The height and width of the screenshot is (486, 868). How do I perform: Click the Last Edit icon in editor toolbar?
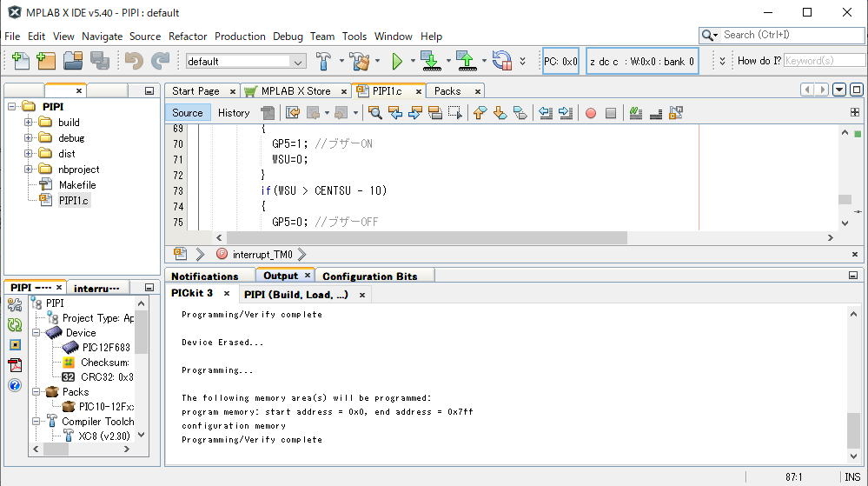pyautogui.click(x=293, y=113)
